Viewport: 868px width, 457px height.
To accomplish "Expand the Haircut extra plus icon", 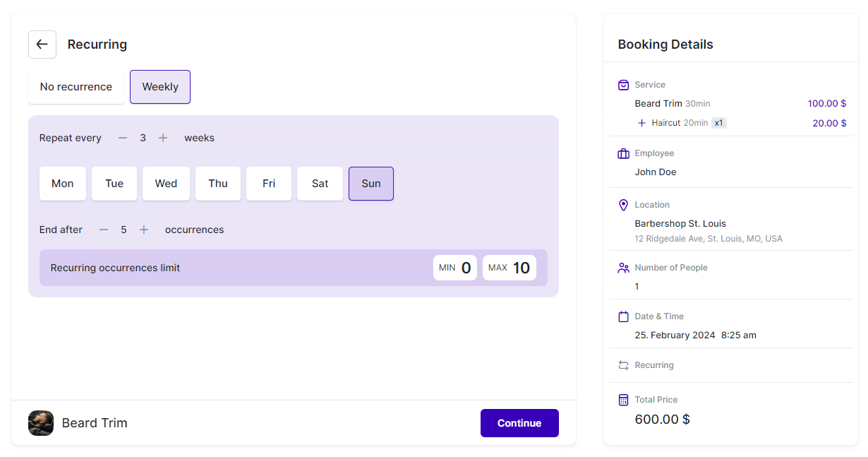I will 641,123.
